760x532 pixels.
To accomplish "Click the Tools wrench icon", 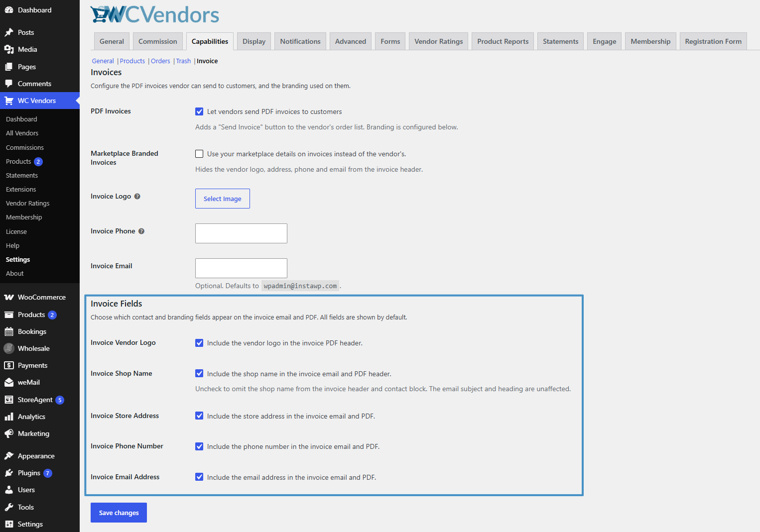I will point(9,507).
